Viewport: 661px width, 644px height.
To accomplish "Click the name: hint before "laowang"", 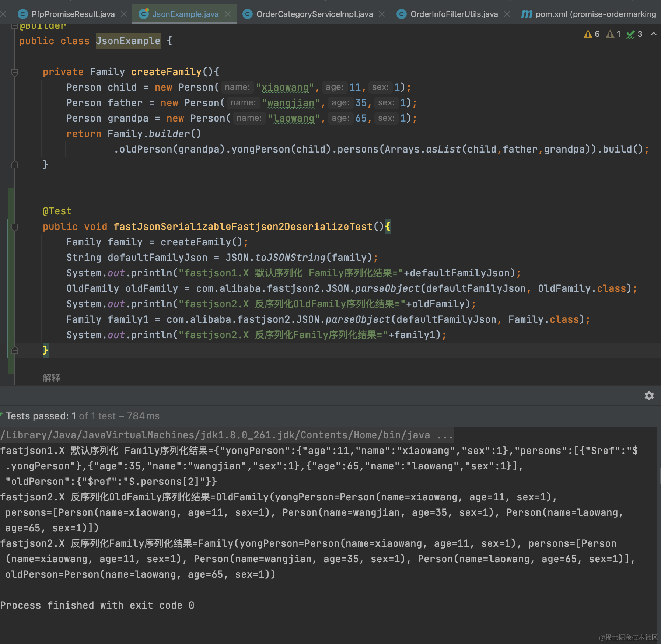I will [x=249, y=118].
